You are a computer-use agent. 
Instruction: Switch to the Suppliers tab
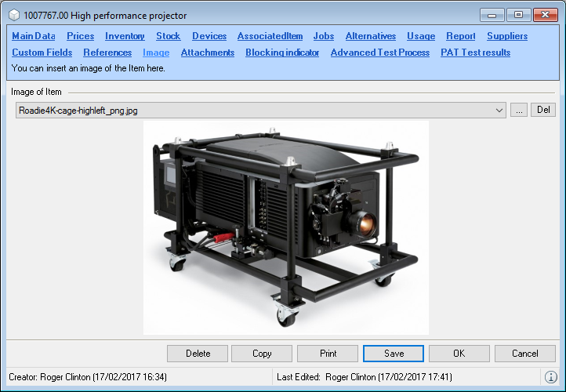pos(507,36)
